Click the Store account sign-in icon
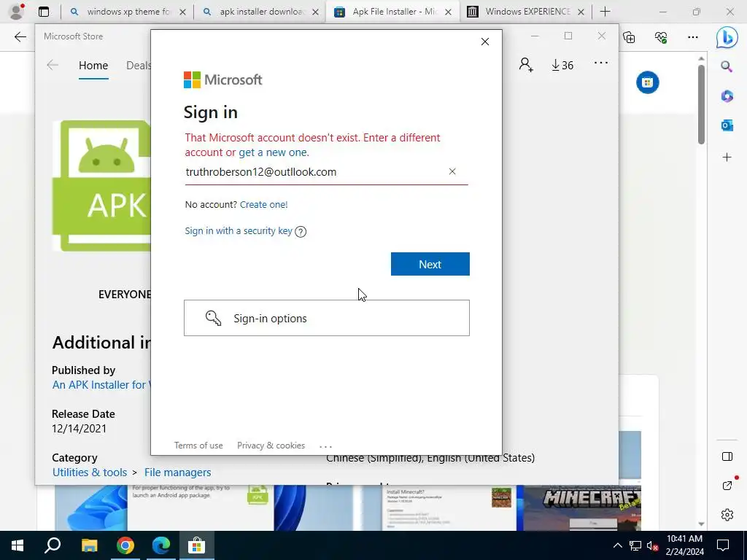The height and width of the screenshot is (560, 747). point(526,65)
